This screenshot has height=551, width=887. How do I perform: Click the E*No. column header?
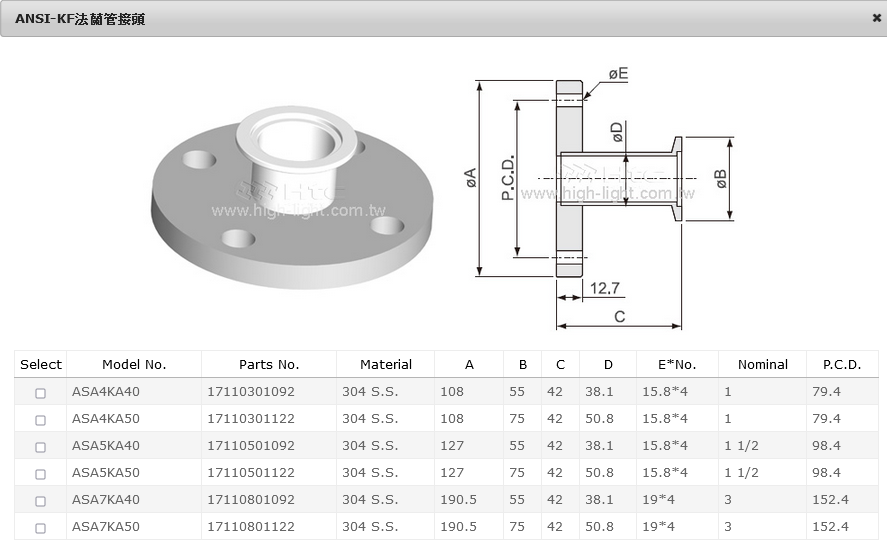pos(676,365)
